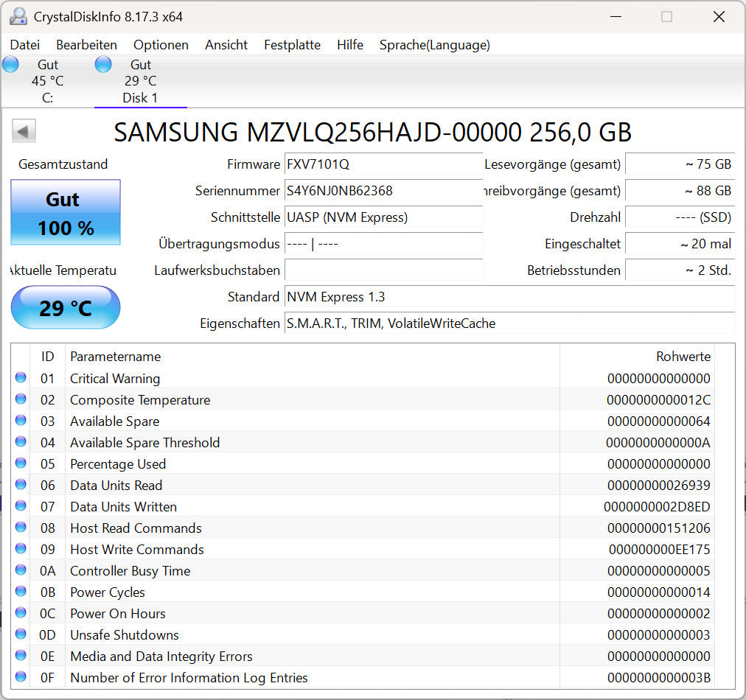Click the status dot beside Media and Data Integrity Errors
746x700 pixels.
(20, 656)
